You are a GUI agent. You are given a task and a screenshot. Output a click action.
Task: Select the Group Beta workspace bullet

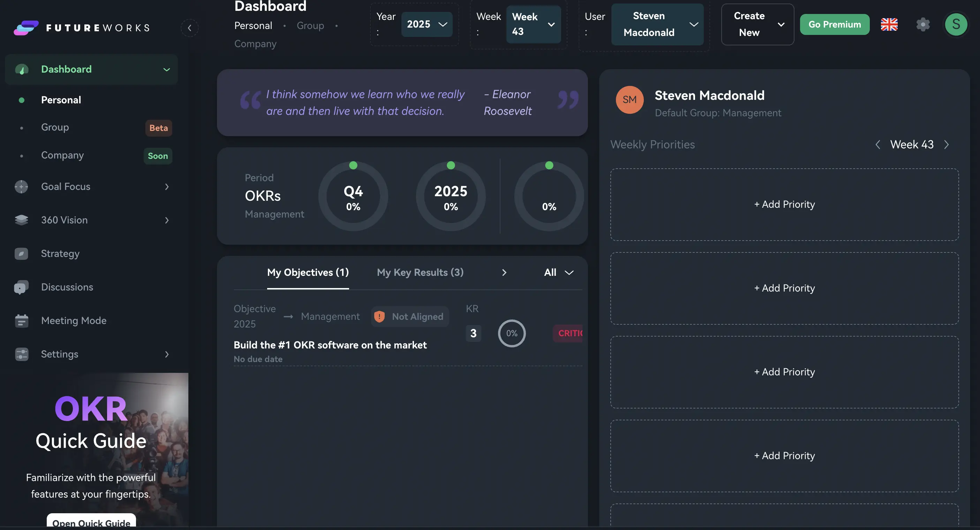[21, 127]
